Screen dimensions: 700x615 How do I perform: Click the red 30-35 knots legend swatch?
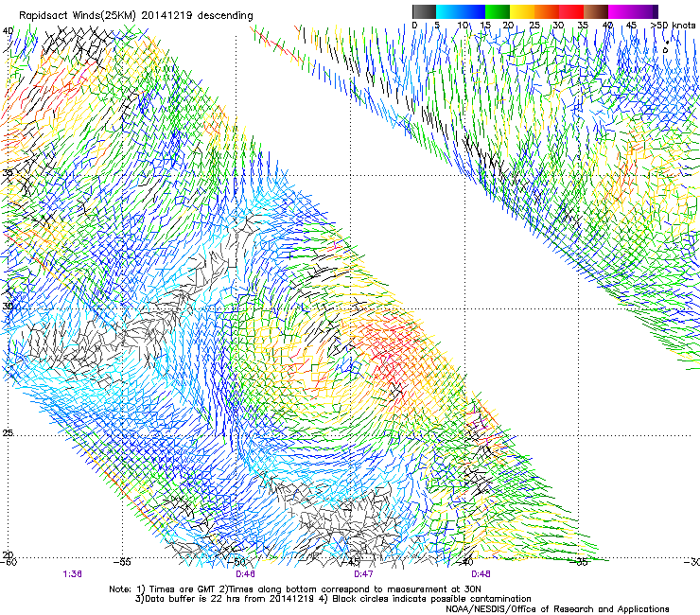click(571, 11)
